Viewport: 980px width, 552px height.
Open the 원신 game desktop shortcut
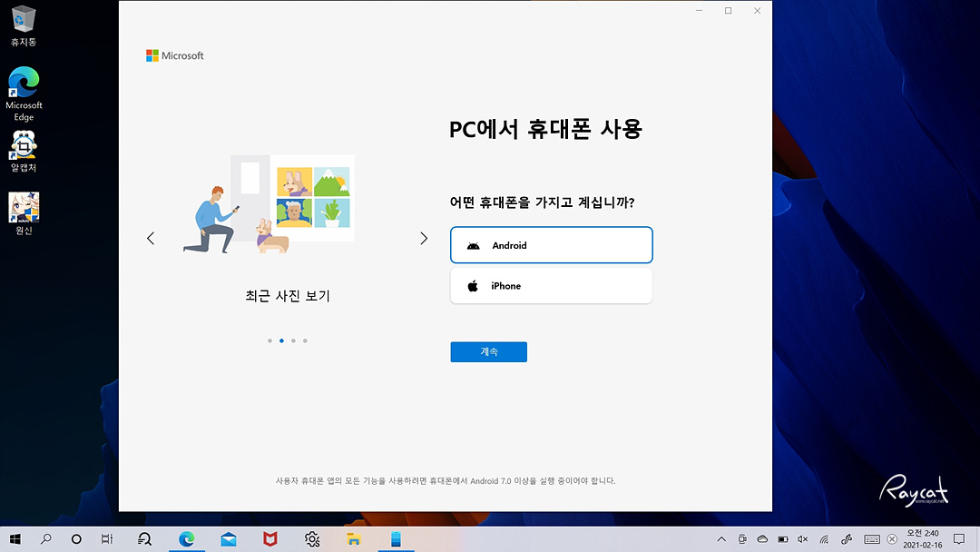24,213
